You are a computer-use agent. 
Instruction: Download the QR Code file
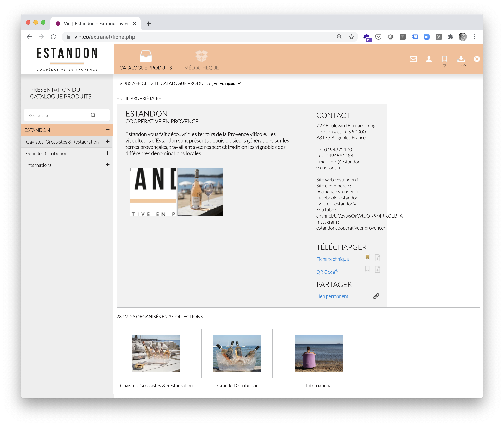coord(377,269)
